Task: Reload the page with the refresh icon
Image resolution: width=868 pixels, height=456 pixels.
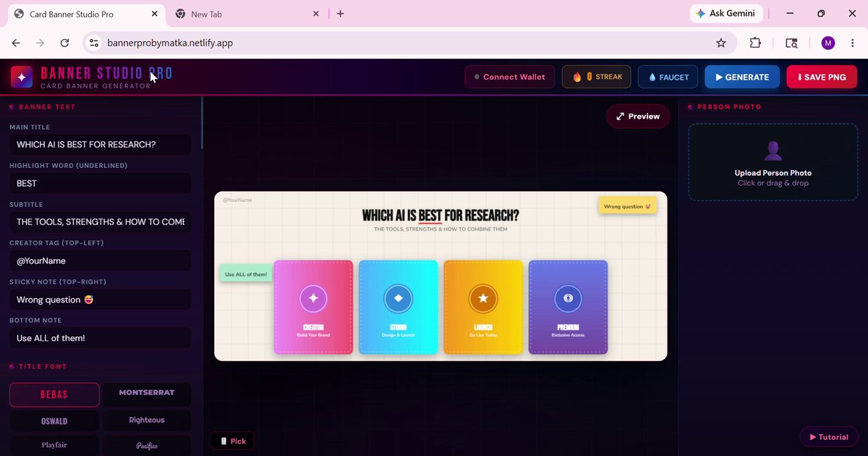Action: [64, 43]
